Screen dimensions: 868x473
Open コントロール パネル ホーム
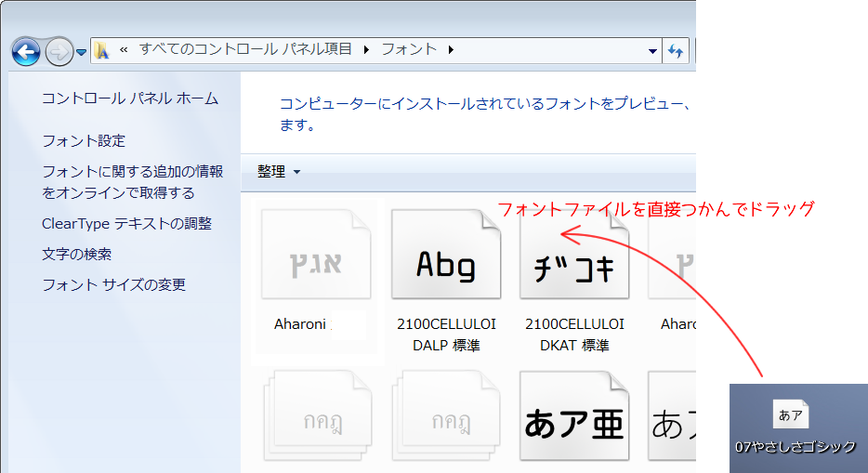point(130,99)
